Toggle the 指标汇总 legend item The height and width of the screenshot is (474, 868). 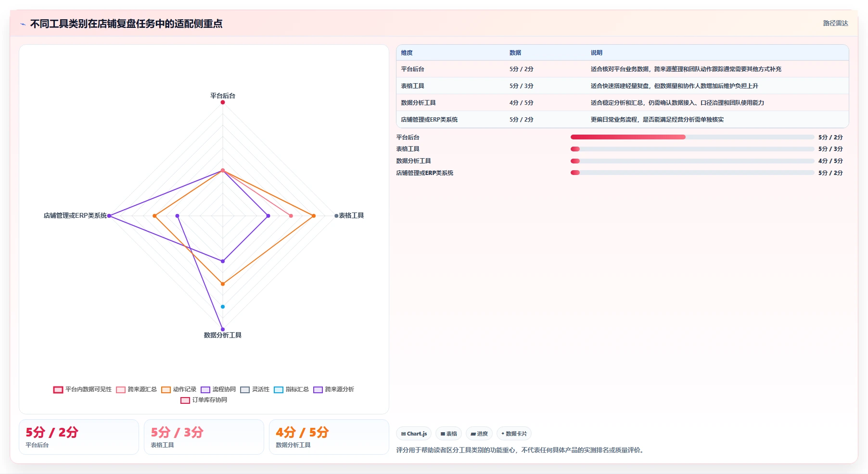click(291, 389)
